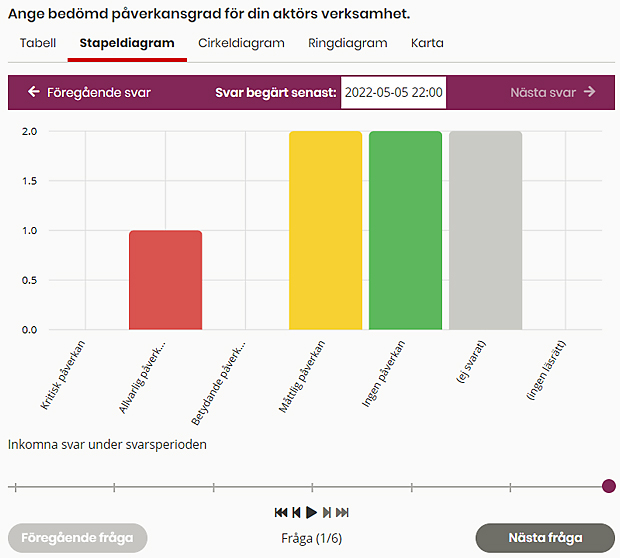Click the yellow Måttlig påverkan bar

(x=325, y=230)
